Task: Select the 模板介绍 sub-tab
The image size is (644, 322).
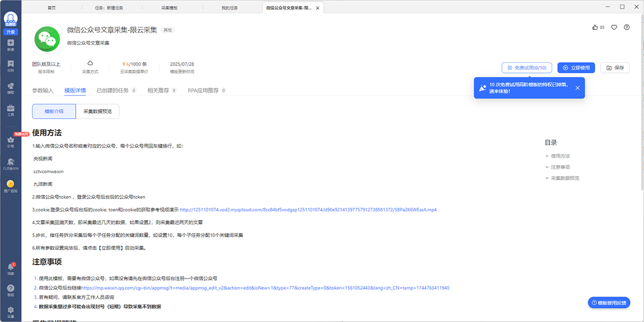Action: 54,111
